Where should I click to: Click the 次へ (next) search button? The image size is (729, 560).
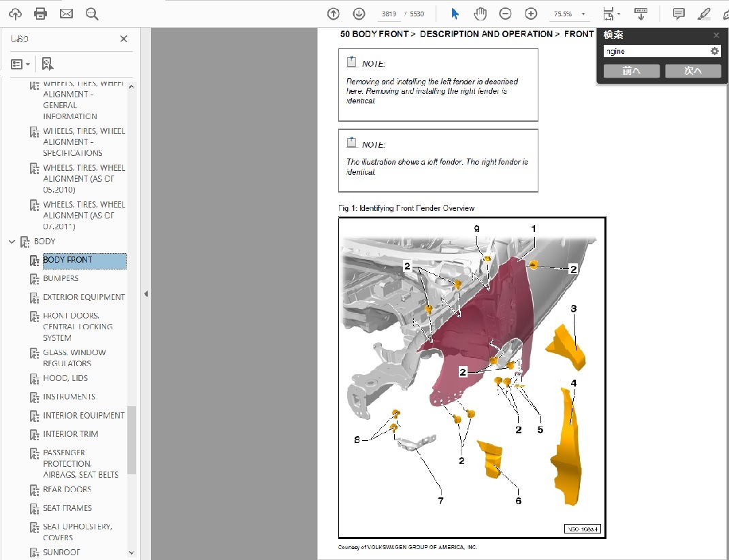pos(692,71)
